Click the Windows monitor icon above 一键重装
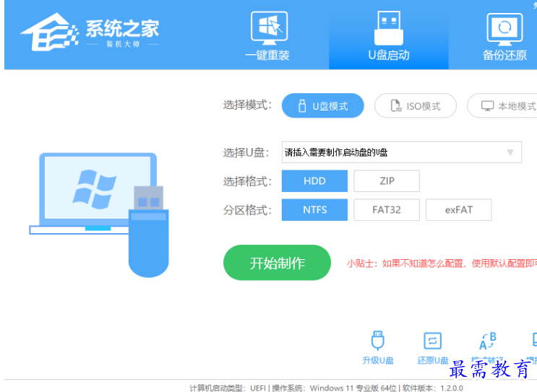537x392 pixels. pos(269,28)
